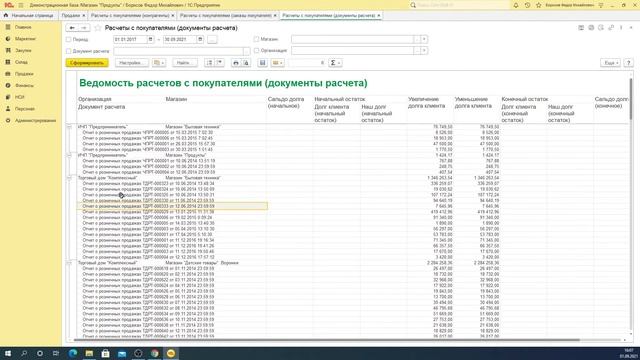Viewport: 640px width, 360px height.
Task: Collapse ИЧП Предприниматель Магазин Продукты group
Action: coord(69,156)
